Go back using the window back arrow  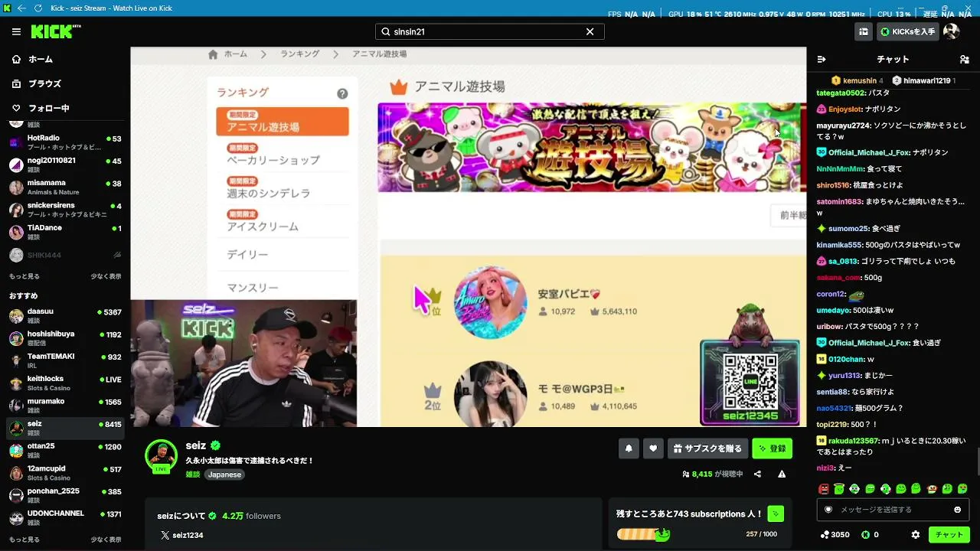point(21,8)
